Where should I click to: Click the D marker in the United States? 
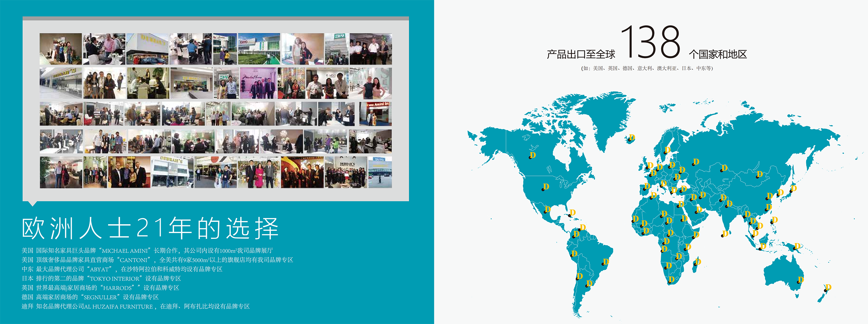tap(546, 187)
